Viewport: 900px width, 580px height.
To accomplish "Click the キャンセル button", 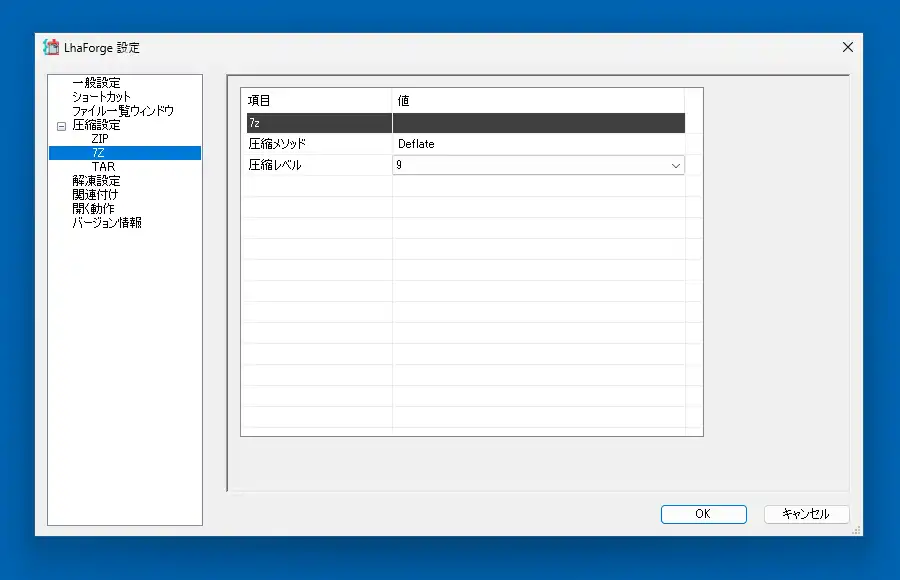I will [x=806, y=514].
